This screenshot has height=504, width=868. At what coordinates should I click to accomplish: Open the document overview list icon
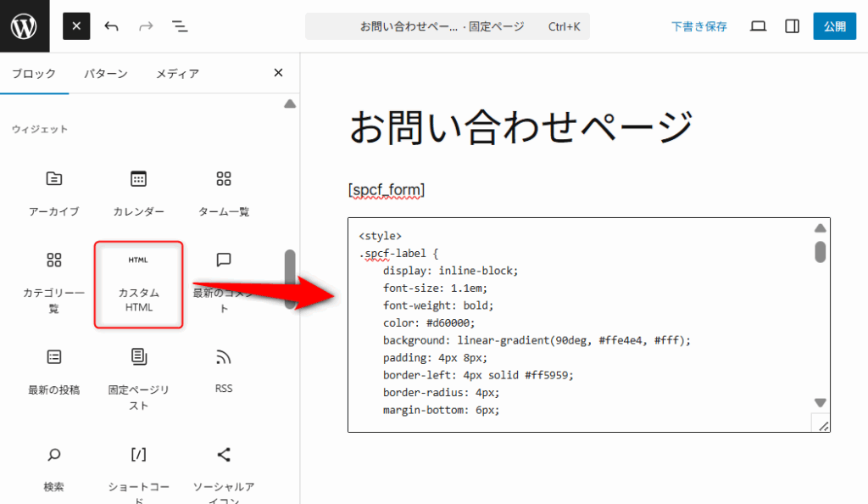click(180, 26)
